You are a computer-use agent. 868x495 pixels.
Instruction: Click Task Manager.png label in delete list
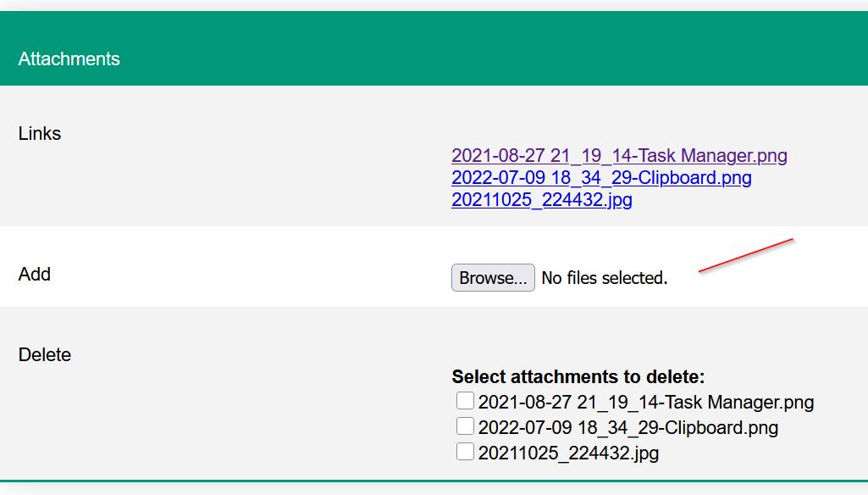coord(645,402)
